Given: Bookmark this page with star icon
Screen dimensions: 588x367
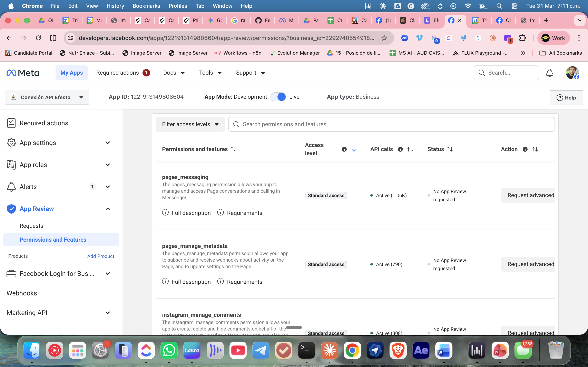Looking at the screenshot, I should tap(384, 38).
